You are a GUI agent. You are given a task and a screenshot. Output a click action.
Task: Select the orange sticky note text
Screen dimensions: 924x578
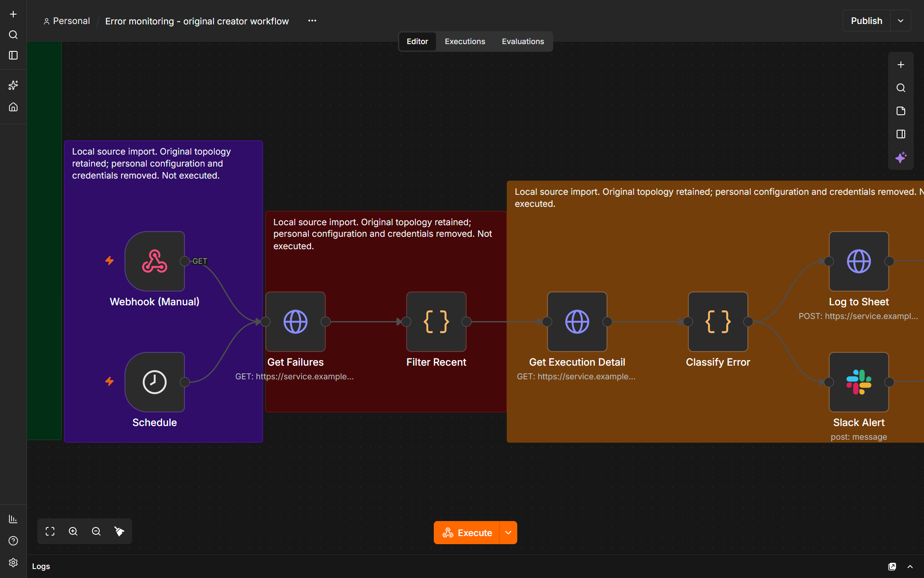719,198
